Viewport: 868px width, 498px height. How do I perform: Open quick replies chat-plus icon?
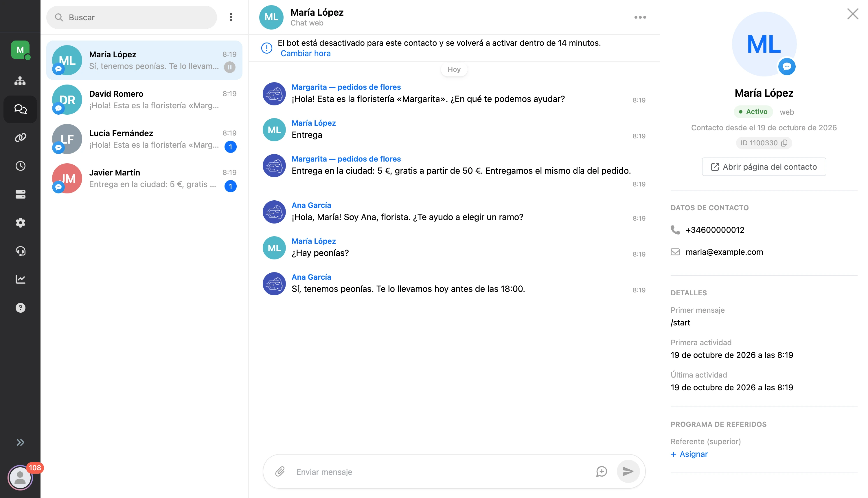602,471
